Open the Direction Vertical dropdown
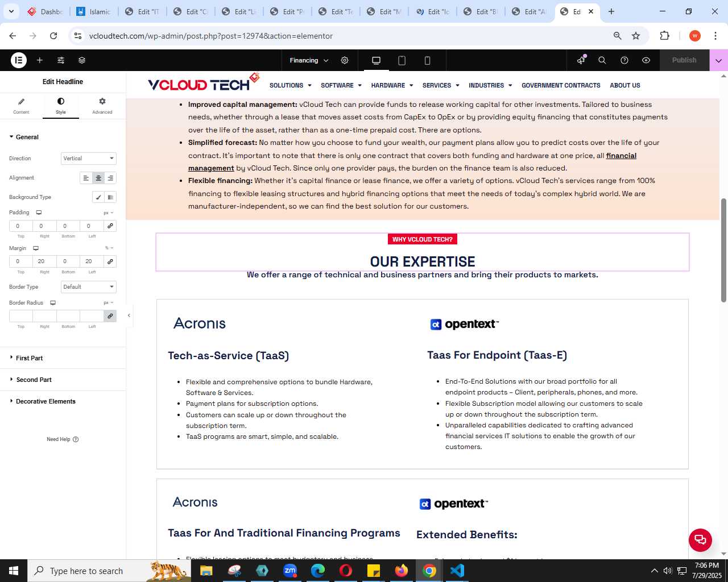The height and width of the screenshot is (582, 728). pos(89,159)
